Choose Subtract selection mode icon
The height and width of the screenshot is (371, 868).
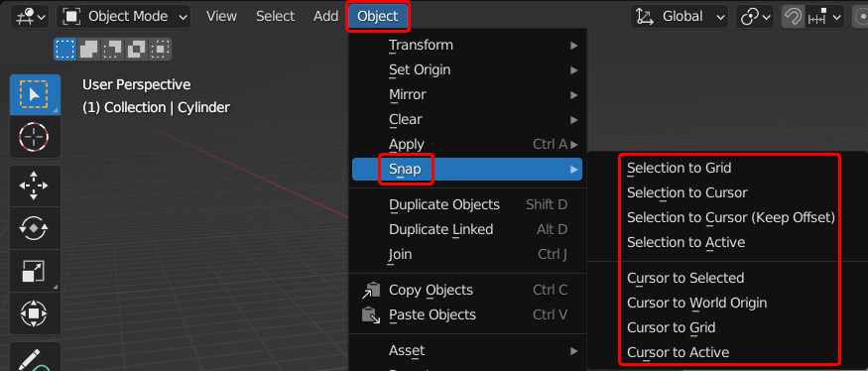coord(112,50)
